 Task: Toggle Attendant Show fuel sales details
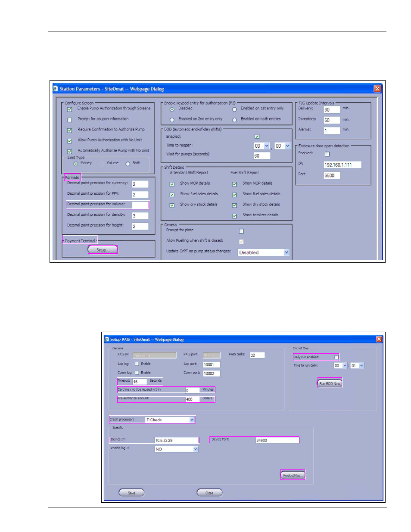[172, 195]
